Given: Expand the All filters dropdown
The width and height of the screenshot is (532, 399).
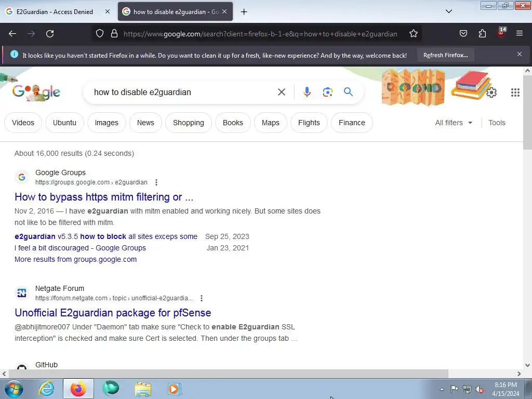Looking at the screenshot, I should click(453, 123).
